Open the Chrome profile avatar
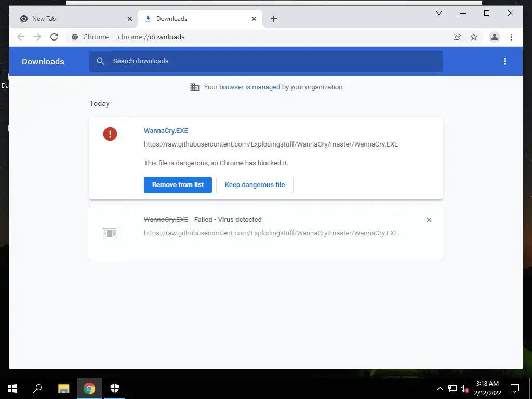 pos(495,37)
